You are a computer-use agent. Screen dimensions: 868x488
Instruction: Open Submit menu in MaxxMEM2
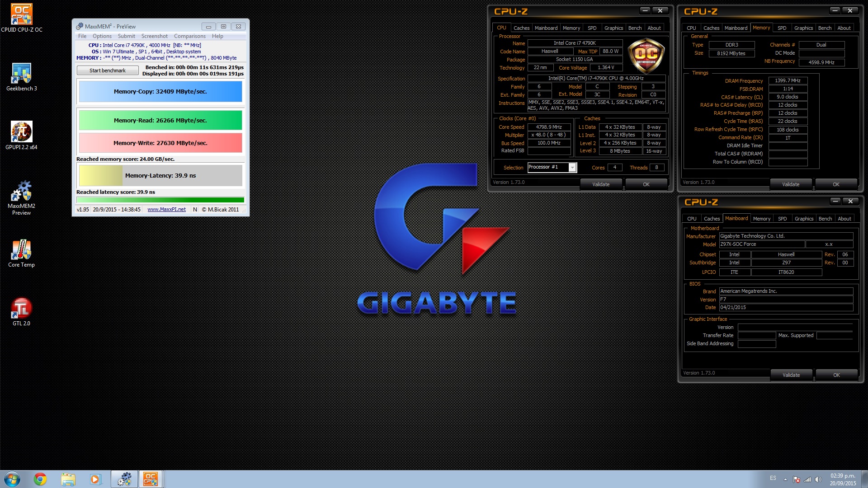tap(127, 36)
